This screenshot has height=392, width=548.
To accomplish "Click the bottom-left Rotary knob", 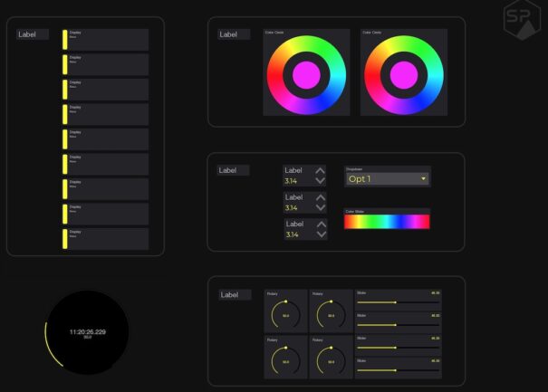I will (x=285, y=361).
